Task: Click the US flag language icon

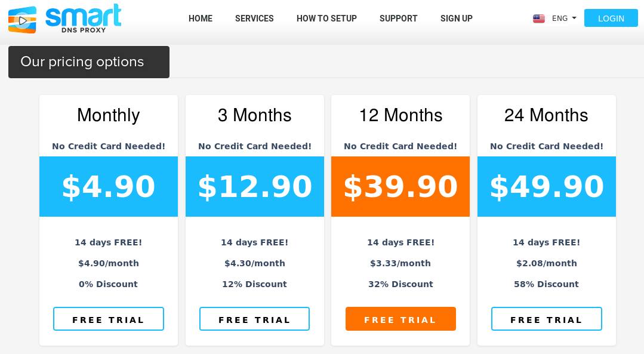Action: [538, 19]
